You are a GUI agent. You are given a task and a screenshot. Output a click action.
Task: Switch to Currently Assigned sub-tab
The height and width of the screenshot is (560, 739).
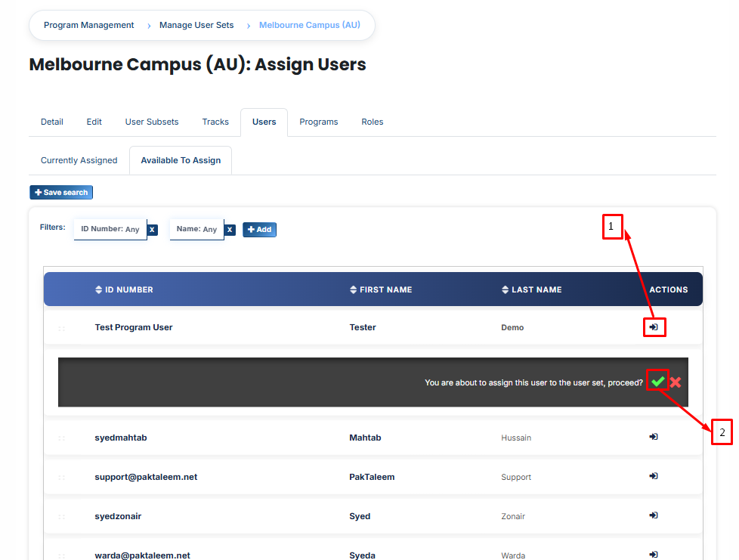(x=79, y=160)
